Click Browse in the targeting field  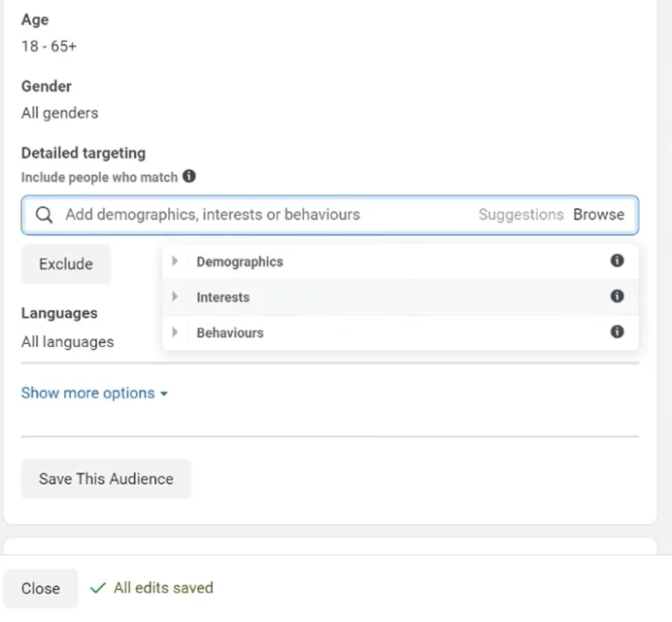pyautogui.click(x=598, y=215)
